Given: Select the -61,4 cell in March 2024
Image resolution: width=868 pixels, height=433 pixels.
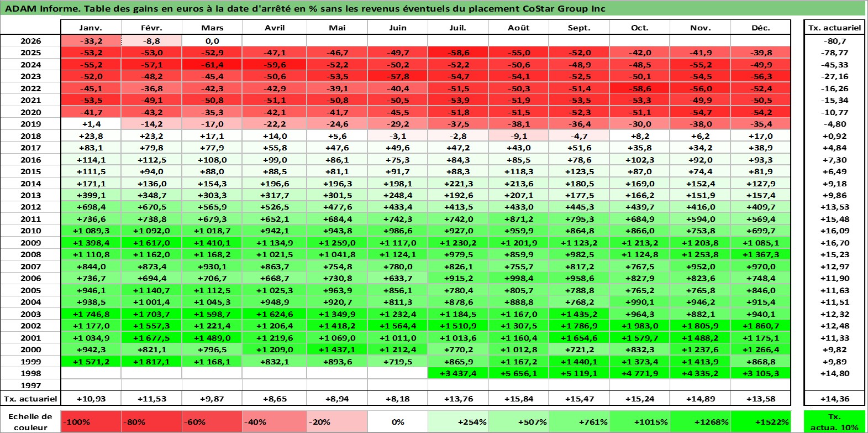Looking at the screenshot, I should (x=212, y=65).
